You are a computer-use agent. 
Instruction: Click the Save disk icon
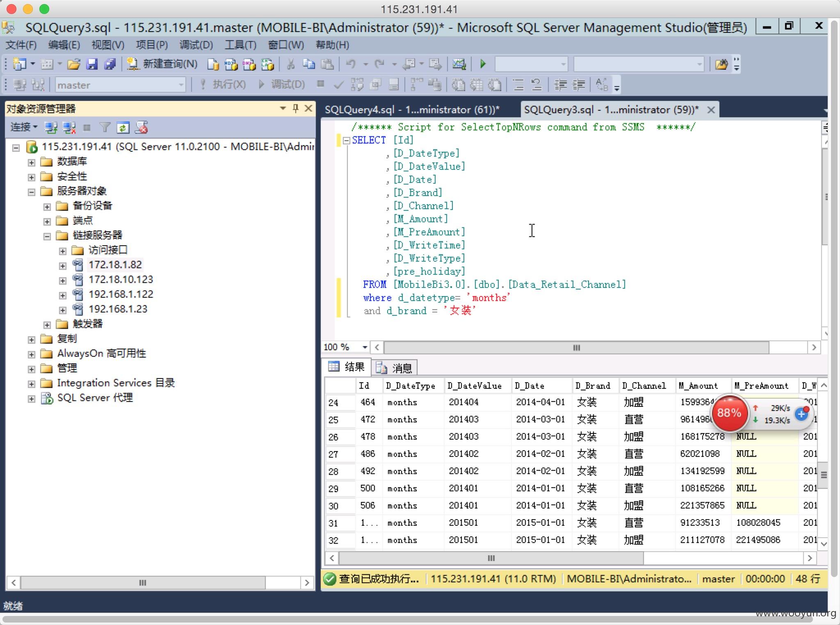click(92, 64)
